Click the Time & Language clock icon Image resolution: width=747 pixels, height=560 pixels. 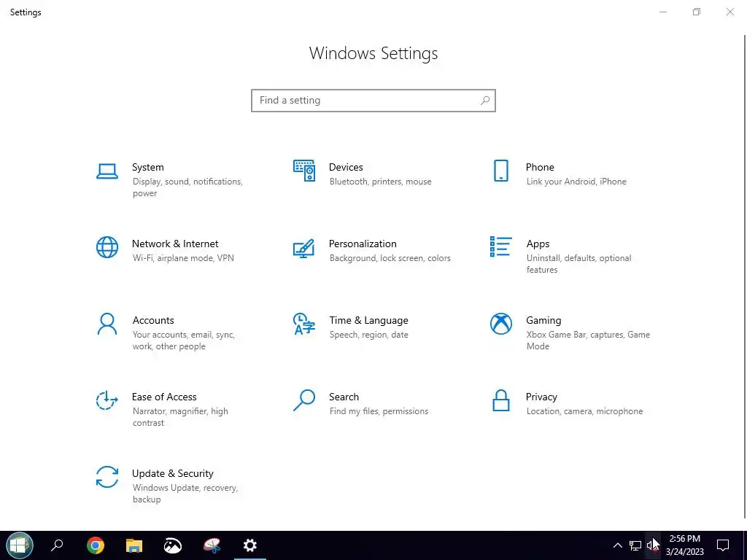304,324
